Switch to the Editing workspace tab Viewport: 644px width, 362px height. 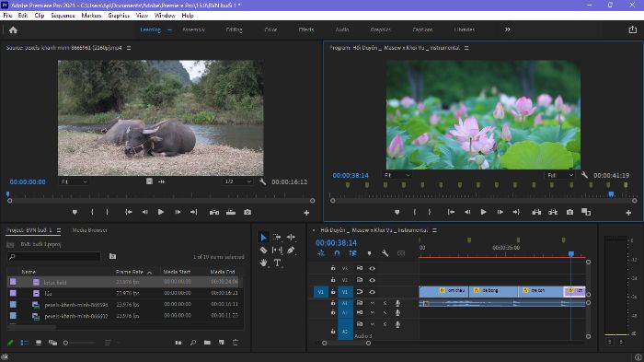234,29
